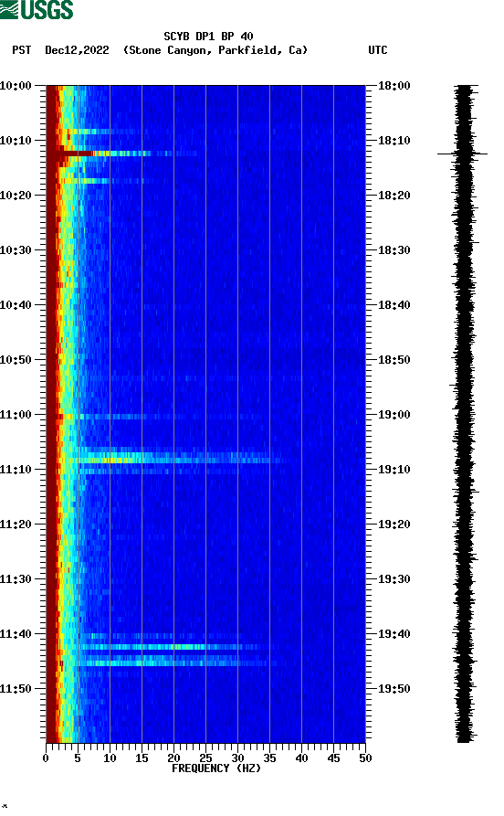Screen dimensions: 504x816
Task: Click the "40" frequency axis label
Action: click(x=301, y=758)
